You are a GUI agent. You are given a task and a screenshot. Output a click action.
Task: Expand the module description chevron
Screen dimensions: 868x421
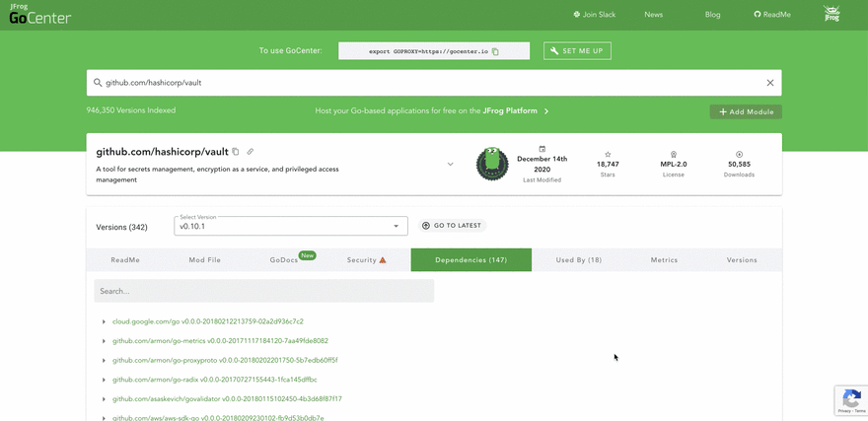click(450, 164)
